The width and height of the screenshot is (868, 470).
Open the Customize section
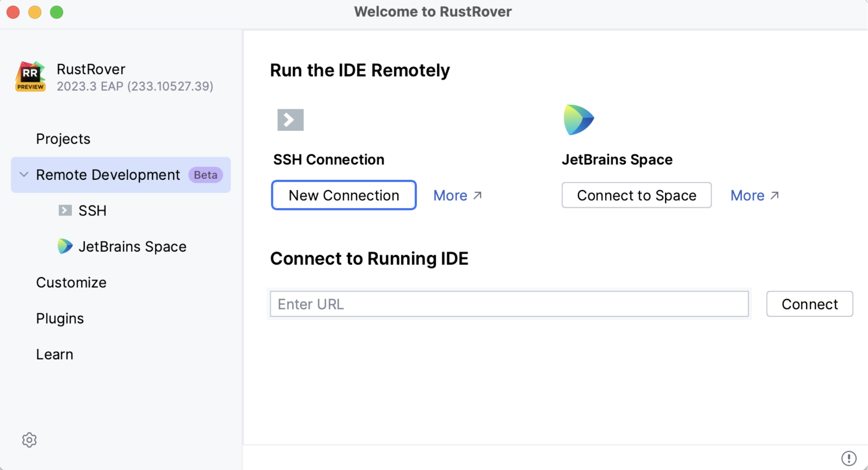pyautogui.click(x=71, y=282)
